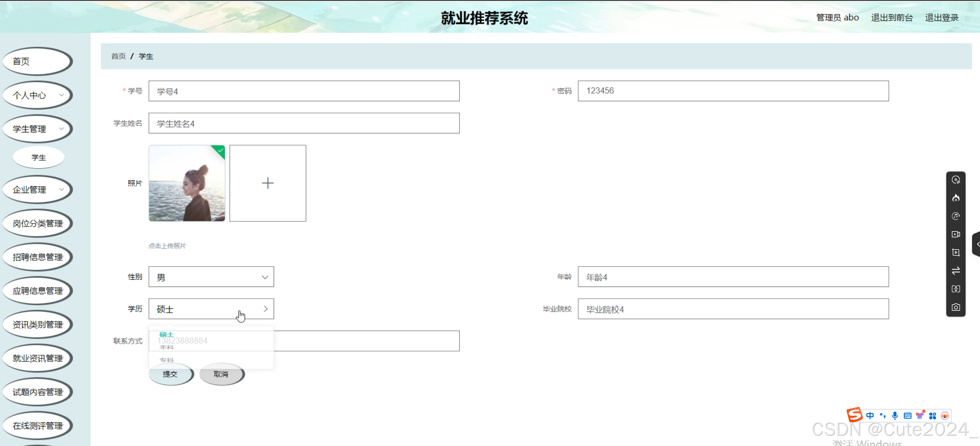Click 点击上传照片 hint text

point(167,246)
